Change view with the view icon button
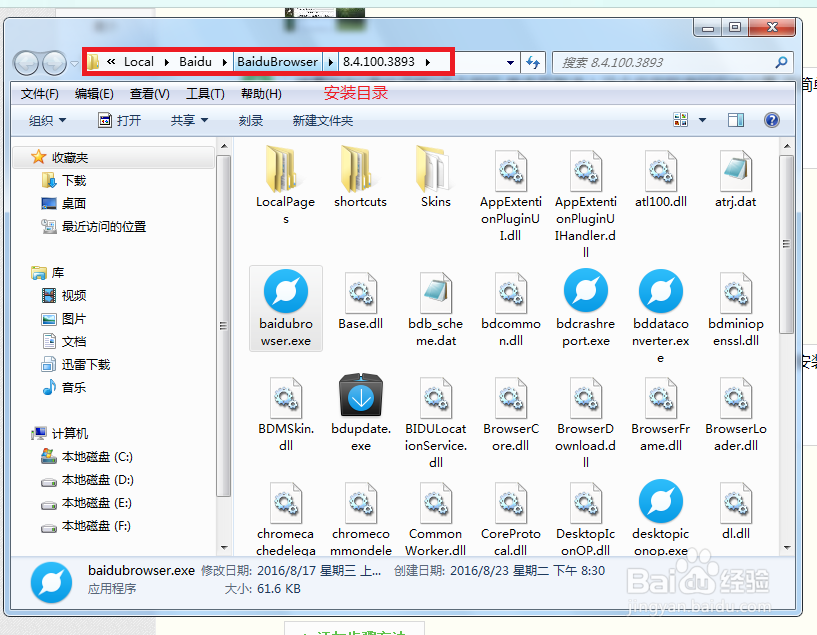Viewport: 817px width, 635px height. pyautogui.click(x=680, y=120)
